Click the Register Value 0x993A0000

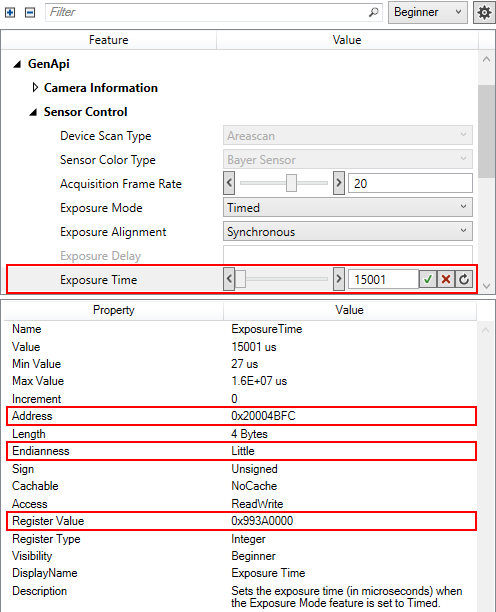[262, 521]
